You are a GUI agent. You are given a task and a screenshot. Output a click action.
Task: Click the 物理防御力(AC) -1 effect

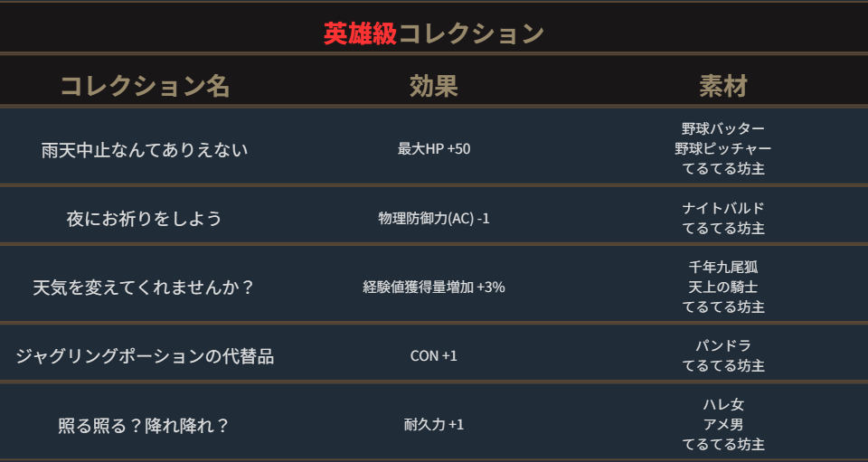(x=434, y=218)
